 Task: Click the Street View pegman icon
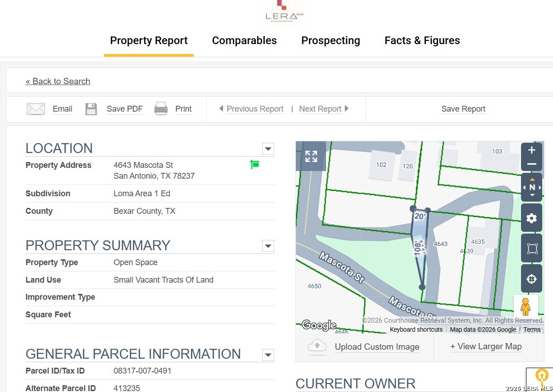[x=526, y=307]
